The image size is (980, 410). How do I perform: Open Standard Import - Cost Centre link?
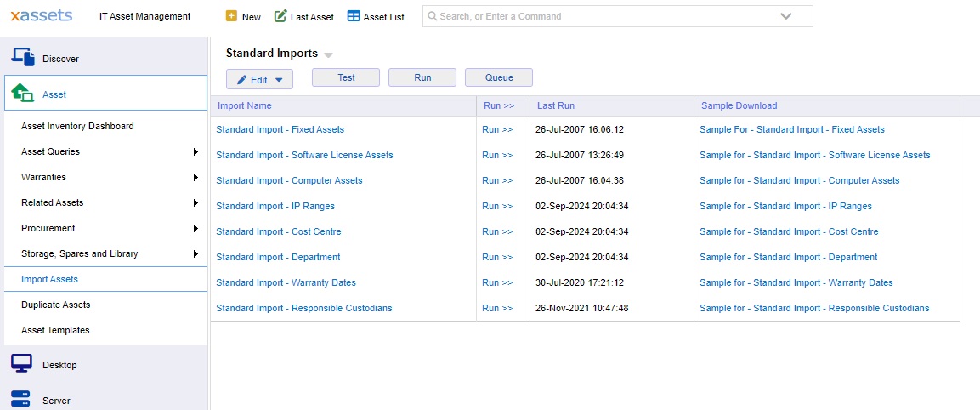click(x=279, y=231)
